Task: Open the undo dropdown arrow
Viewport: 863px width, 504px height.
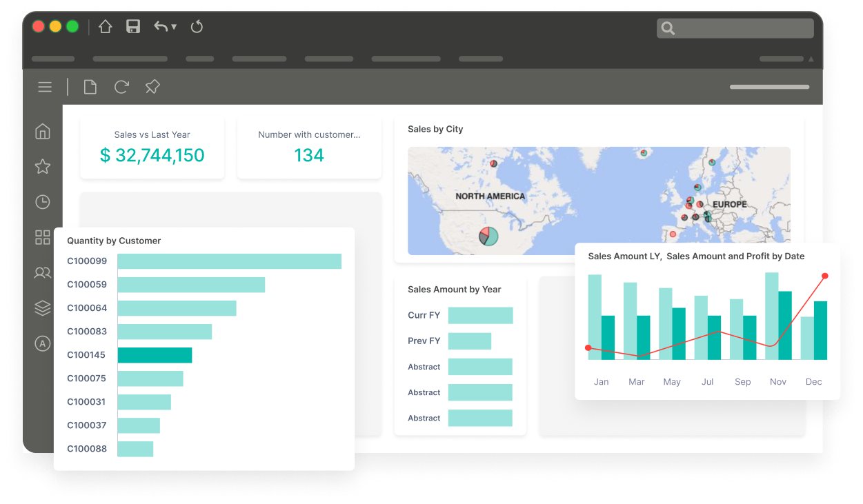Action: pos(174,27)
